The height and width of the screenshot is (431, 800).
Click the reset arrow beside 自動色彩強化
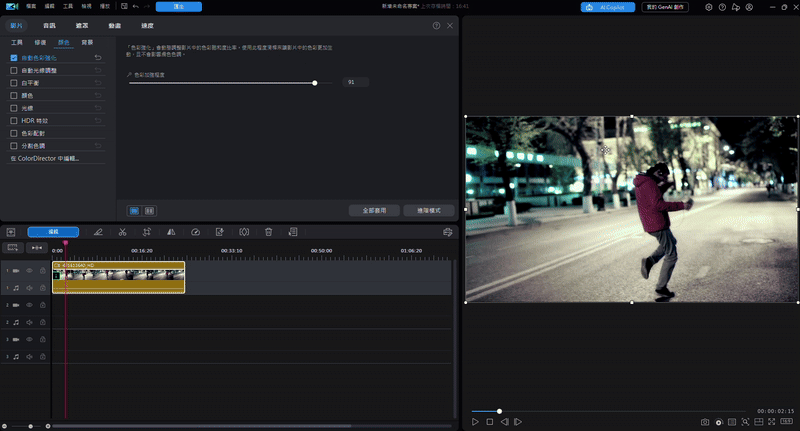(x=97, y=58)
